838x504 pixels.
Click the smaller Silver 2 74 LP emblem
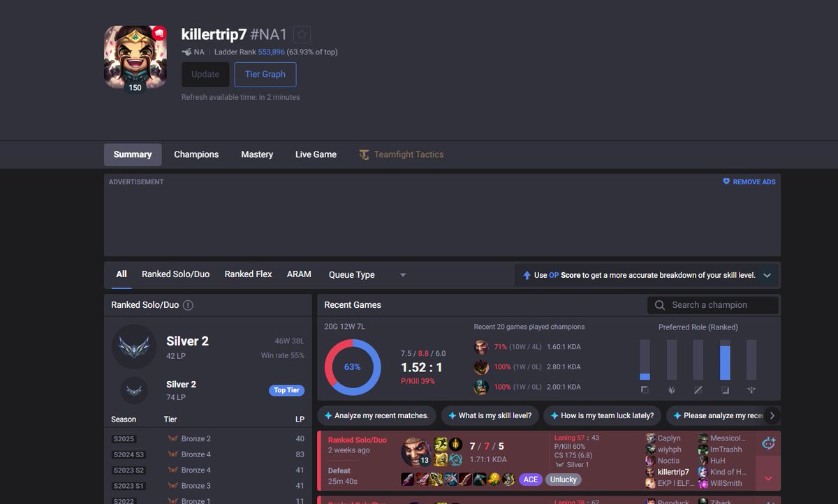(134, 390)
